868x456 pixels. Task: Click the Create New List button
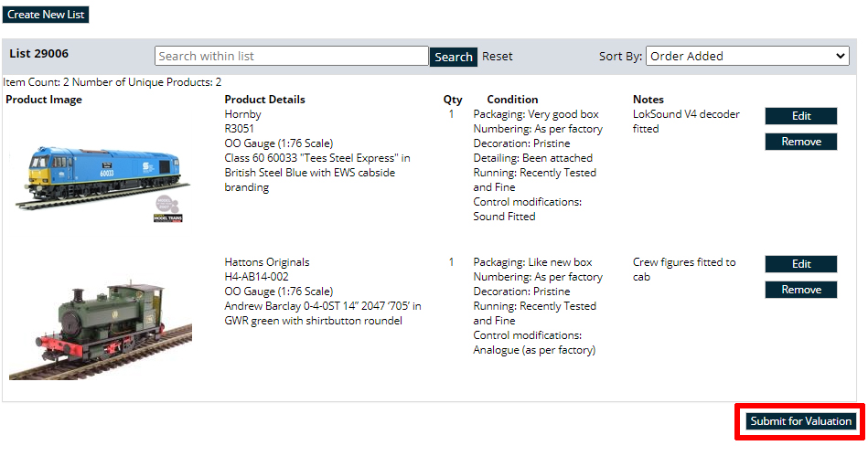[x=46, y=15]
